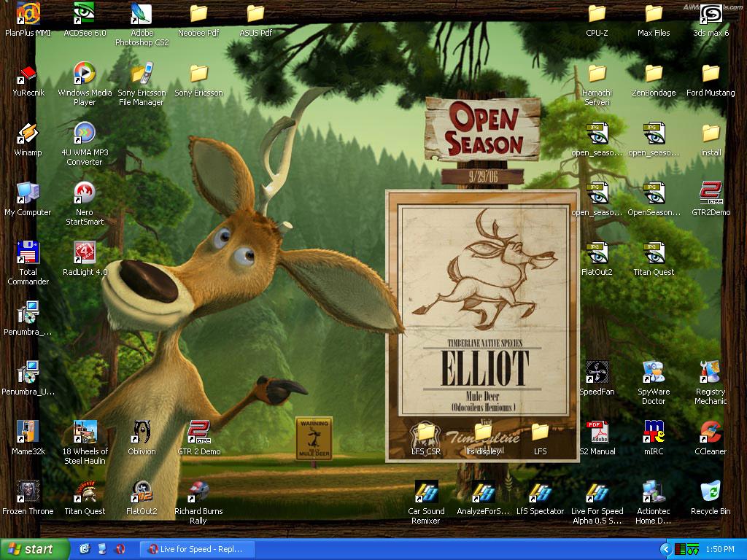Select the Richard Burns Rally icon
This screenshot has height=560, width=747.
pyautogui.click(x=198, y=492)
